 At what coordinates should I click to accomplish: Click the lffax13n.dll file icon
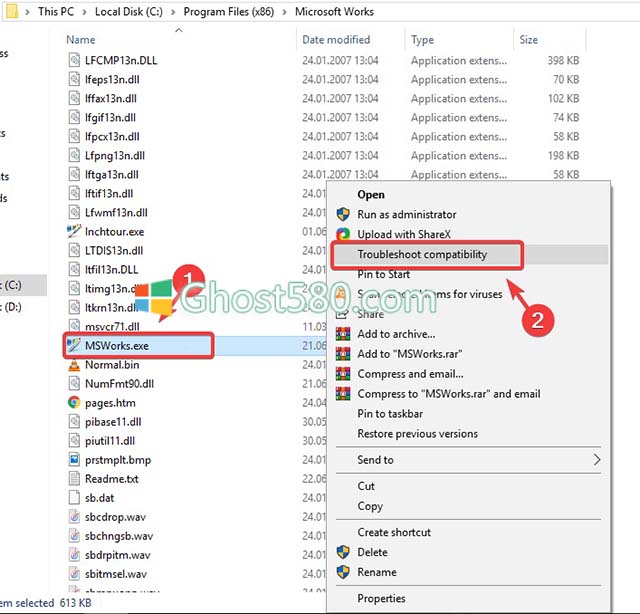(74, 98)
